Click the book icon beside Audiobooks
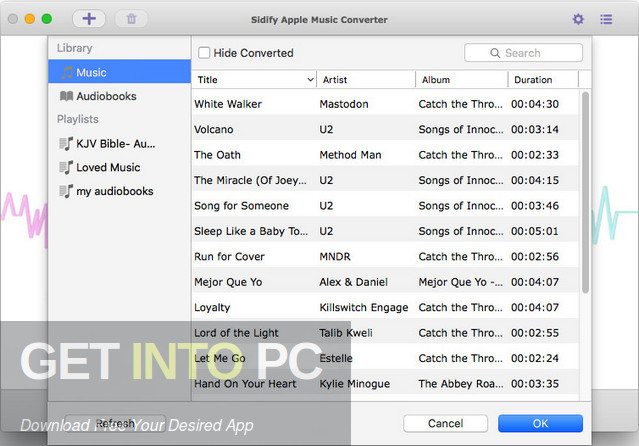The width and height of the screenshot is (639, 446). (66, 96)
